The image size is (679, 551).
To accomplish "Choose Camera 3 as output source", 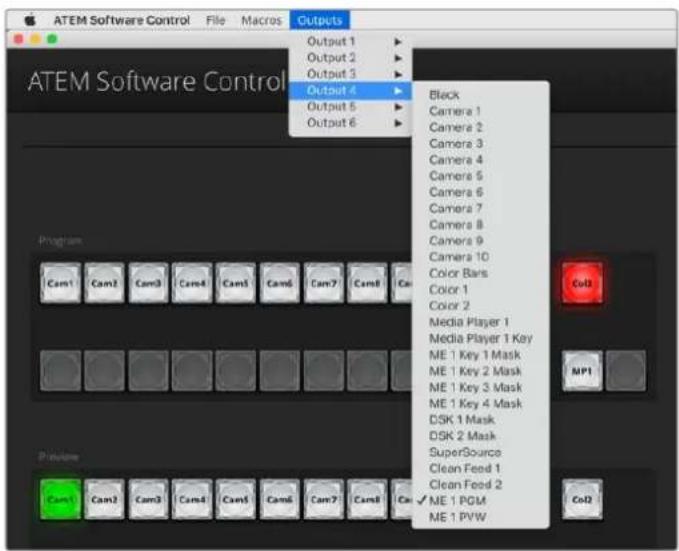I will pos(481,143).
